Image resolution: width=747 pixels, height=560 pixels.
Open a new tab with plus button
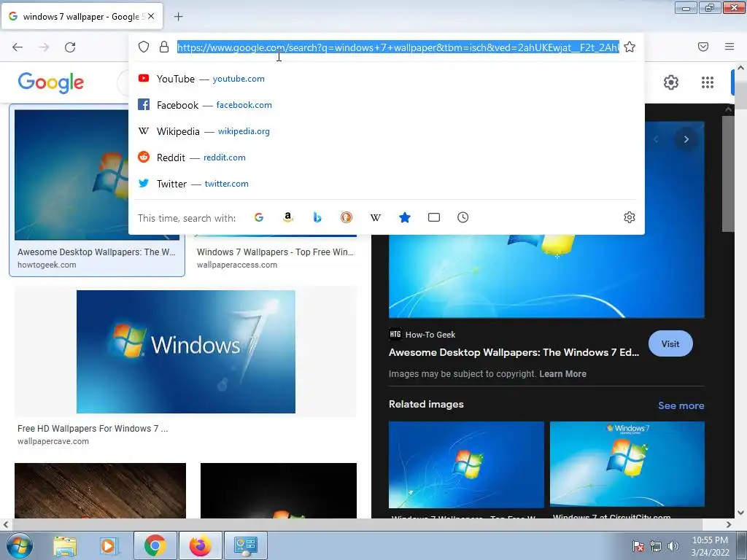(178, 17)
